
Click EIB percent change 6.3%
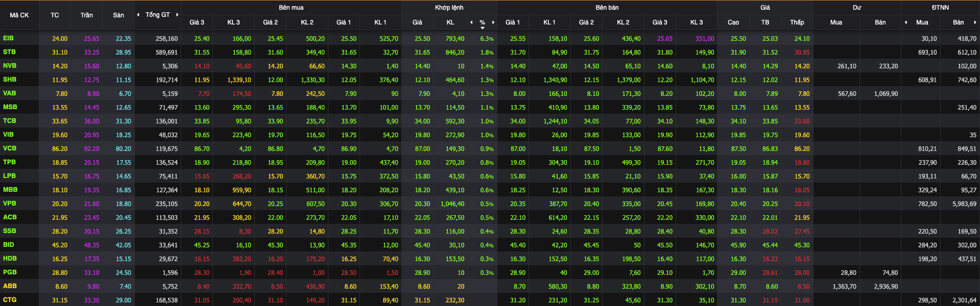tap(487, 39)
